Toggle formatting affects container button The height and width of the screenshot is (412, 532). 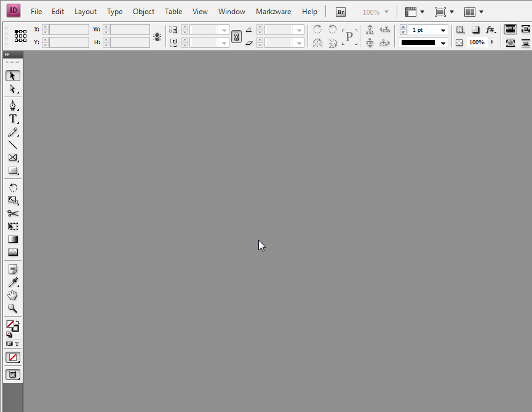pos(9,344)
